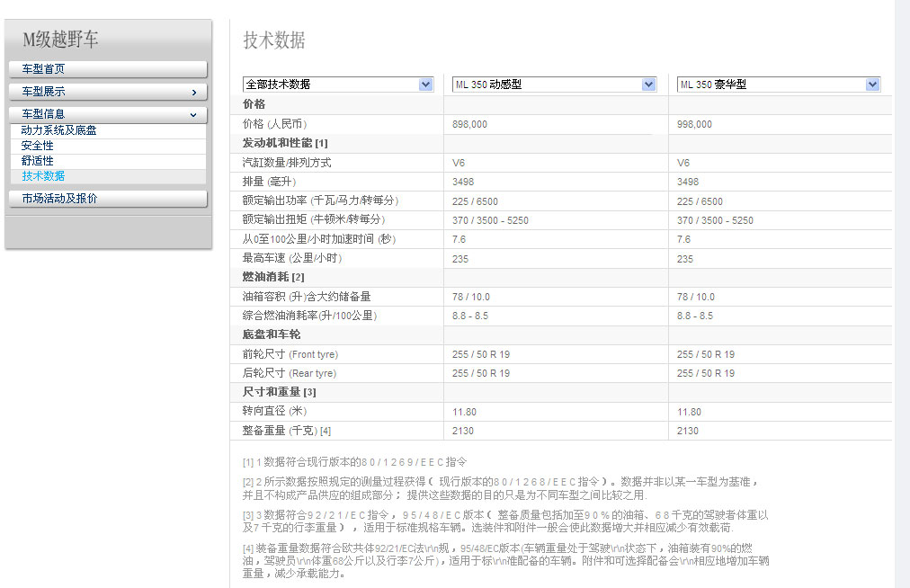Open the ML 350 豪华型 model dropdown
This screenshot has width=910, height=588.
point(778,85)
